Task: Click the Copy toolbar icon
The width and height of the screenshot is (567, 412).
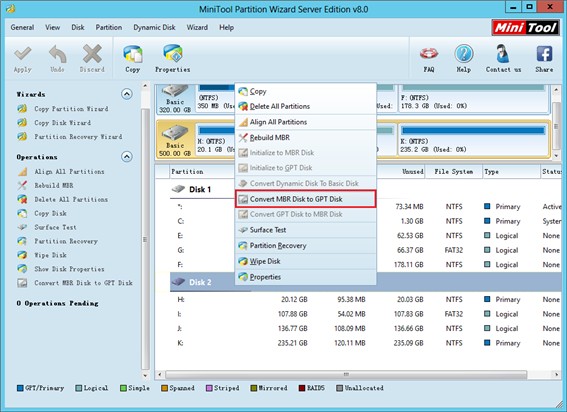Action: (x=133, y=54)
